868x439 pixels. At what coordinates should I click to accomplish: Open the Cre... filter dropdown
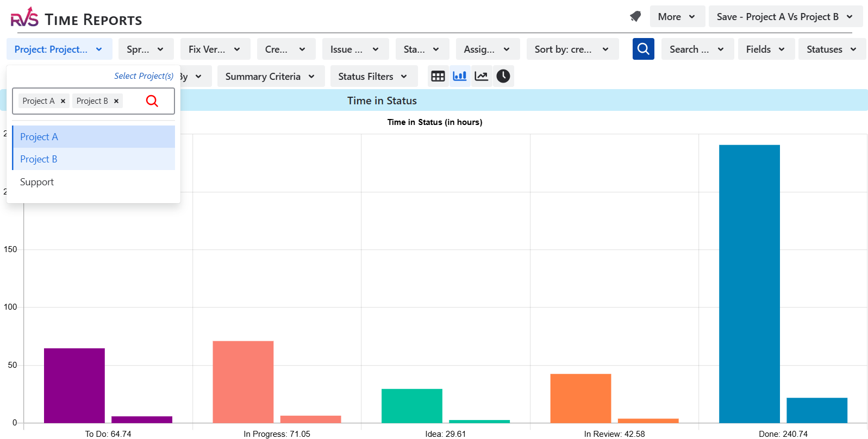[286, 49]
